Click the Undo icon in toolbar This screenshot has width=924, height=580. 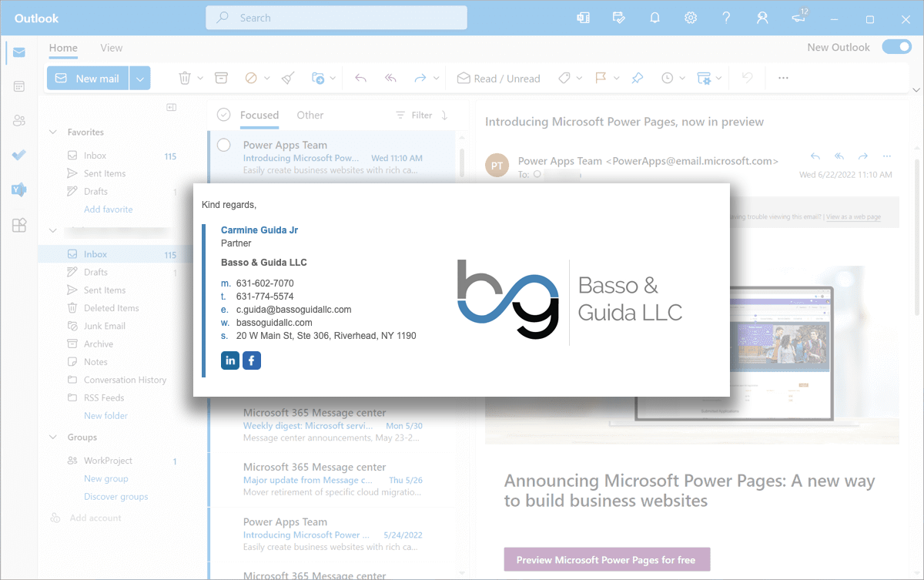coord(746,78)
